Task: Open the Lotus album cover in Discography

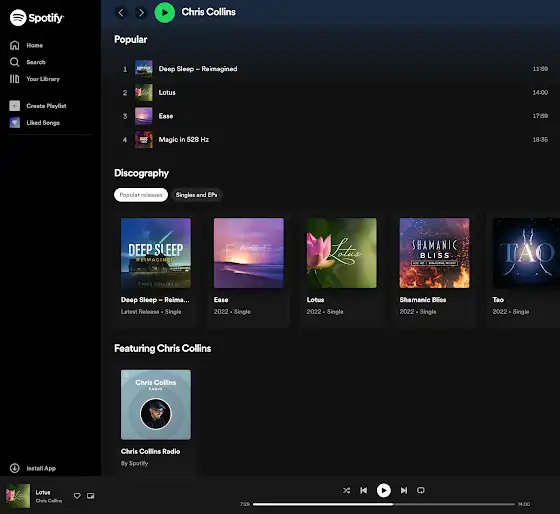Action: 341,253
